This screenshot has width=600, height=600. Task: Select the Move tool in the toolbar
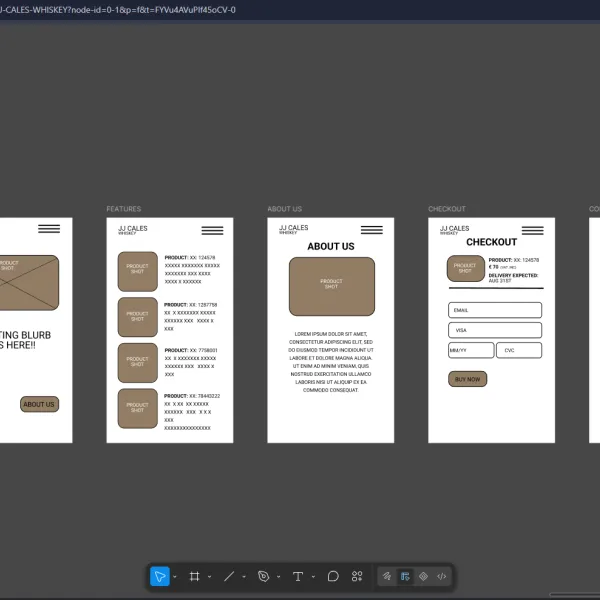(160, 576)
